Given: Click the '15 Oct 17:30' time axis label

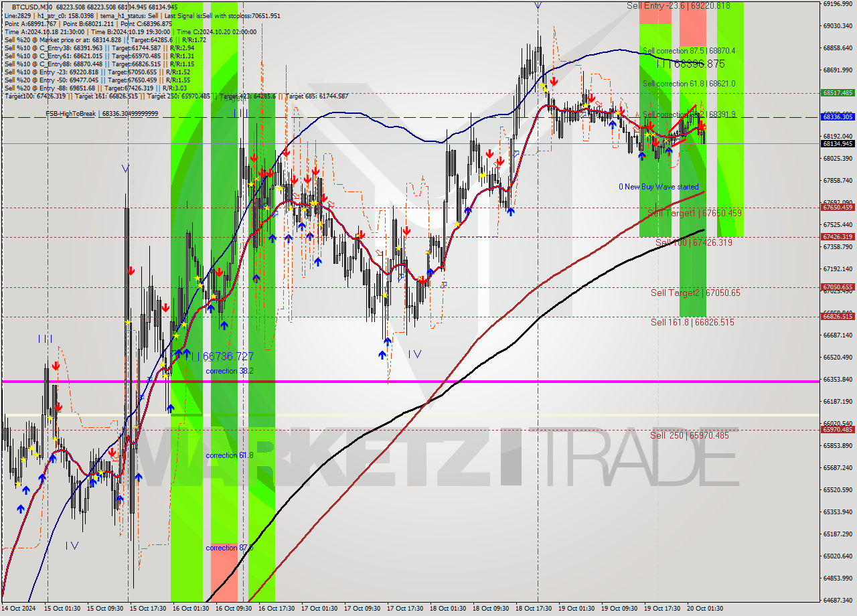Looking at the screenshot, I should [147, 609].
